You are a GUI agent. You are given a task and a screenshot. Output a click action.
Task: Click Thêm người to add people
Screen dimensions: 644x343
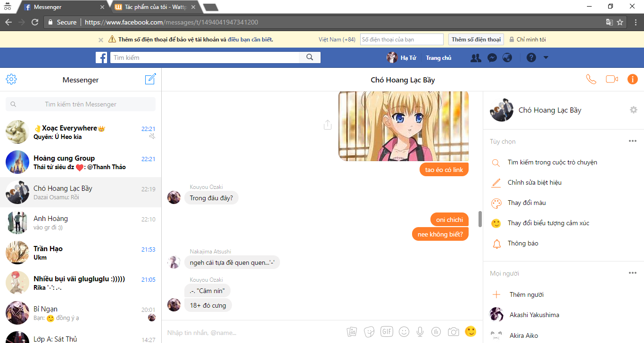click(x=526, y=294)
